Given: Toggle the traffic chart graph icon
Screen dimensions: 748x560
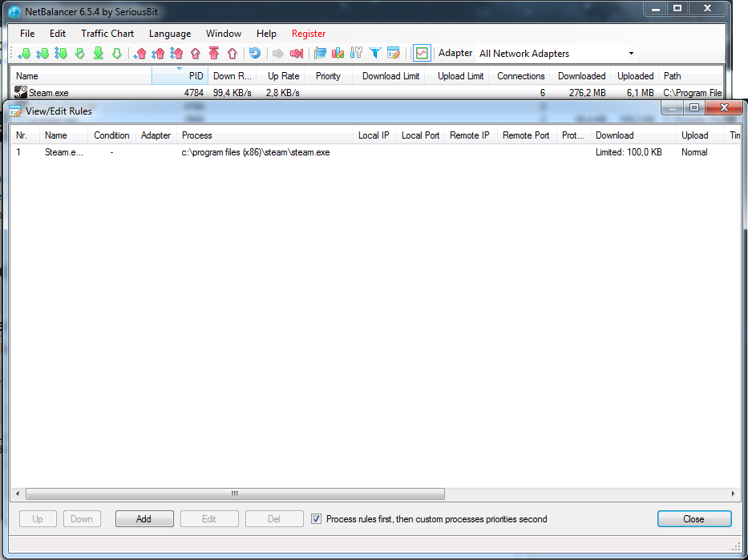Looking at the screenshot, I should [x=422, y=54].
